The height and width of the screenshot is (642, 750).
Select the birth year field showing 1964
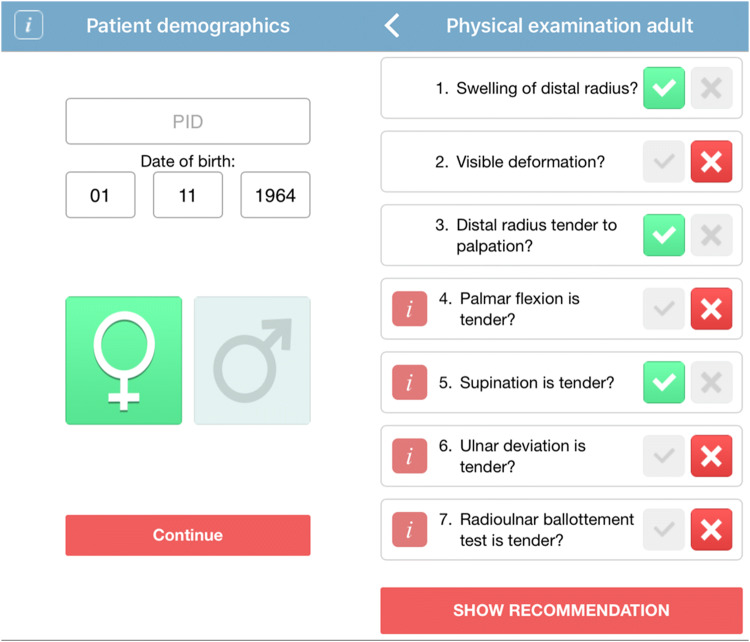275,195
